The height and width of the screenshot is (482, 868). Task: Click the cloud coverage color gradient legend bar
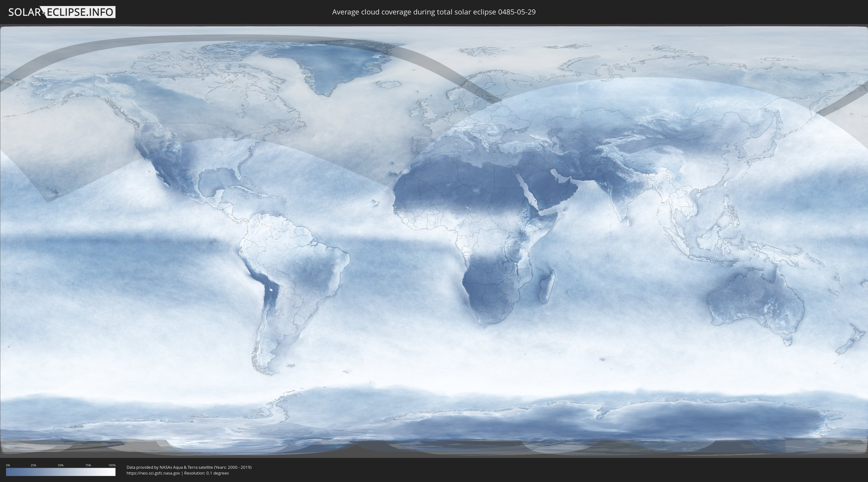(61, 472)
